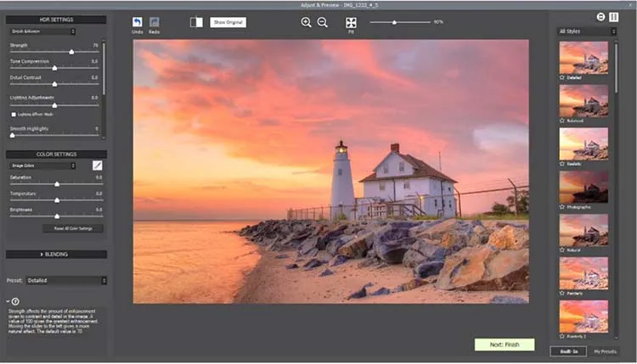This screenshot has height=364, width=637.
Task: Enable the Lighting Effects Mode checkbox
Action: (x=14, y=115)
